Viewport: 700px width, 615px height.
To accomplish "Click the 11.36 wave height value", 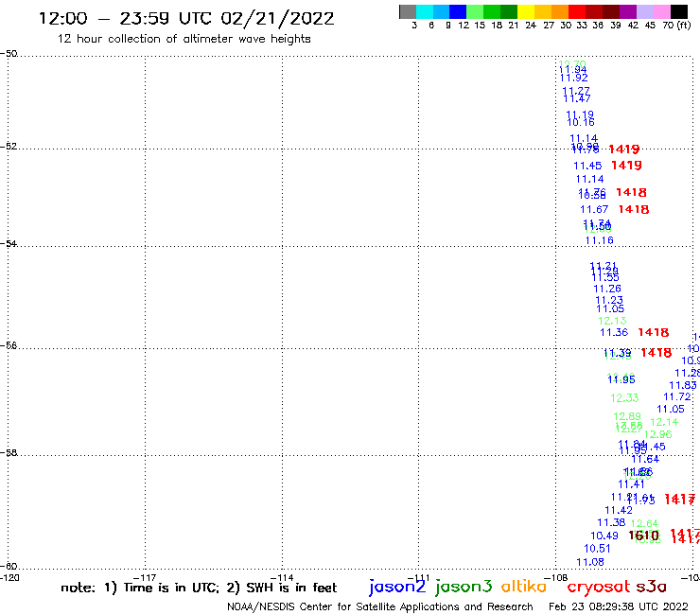I will coord(614,332).
